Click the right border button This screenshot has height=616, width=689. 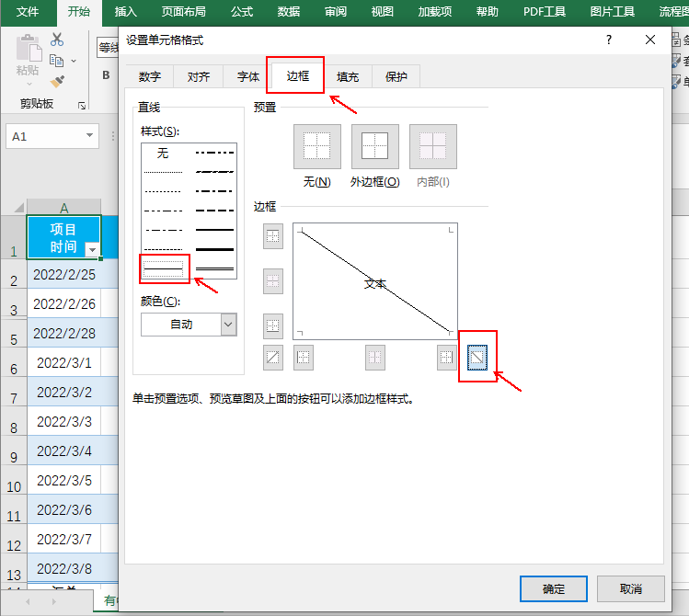(446, 358)
